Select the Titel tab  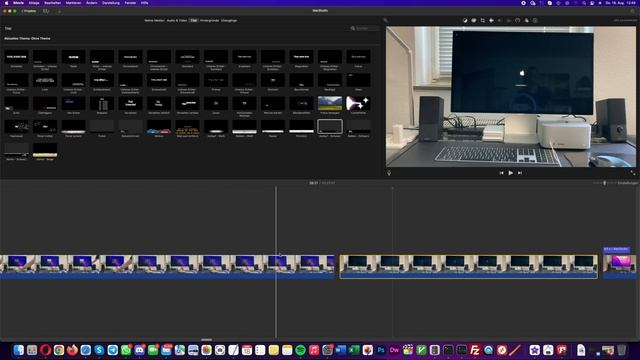[x=193, y=20]
